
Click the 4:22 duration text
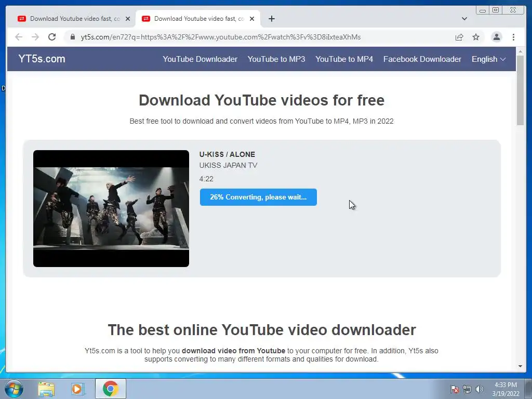point(206,179)
